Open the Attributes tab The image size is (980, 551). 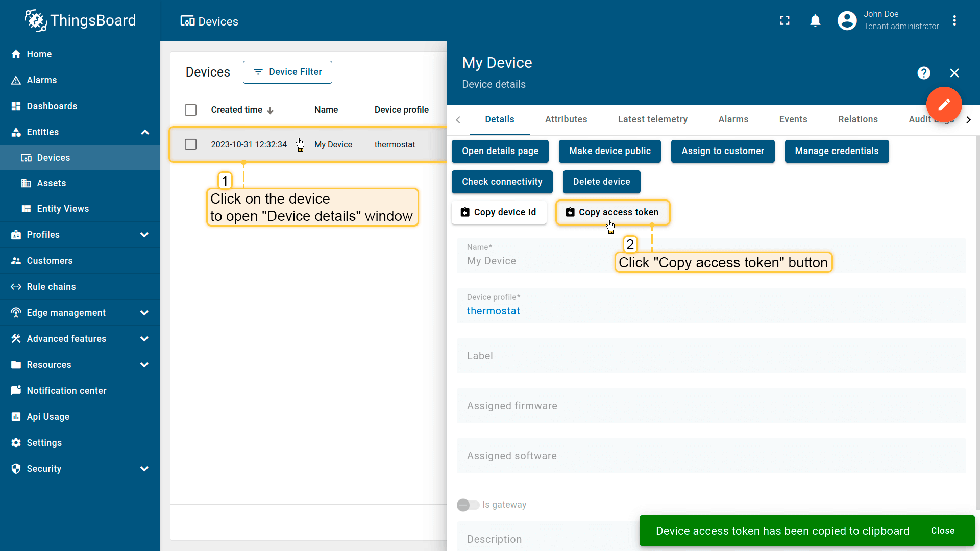point(566,119)
